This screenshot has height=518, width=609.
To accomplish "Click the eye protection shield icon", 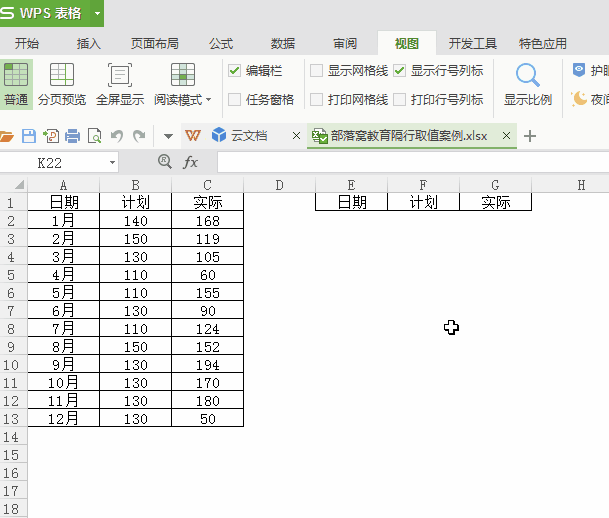I will point(579,70).
